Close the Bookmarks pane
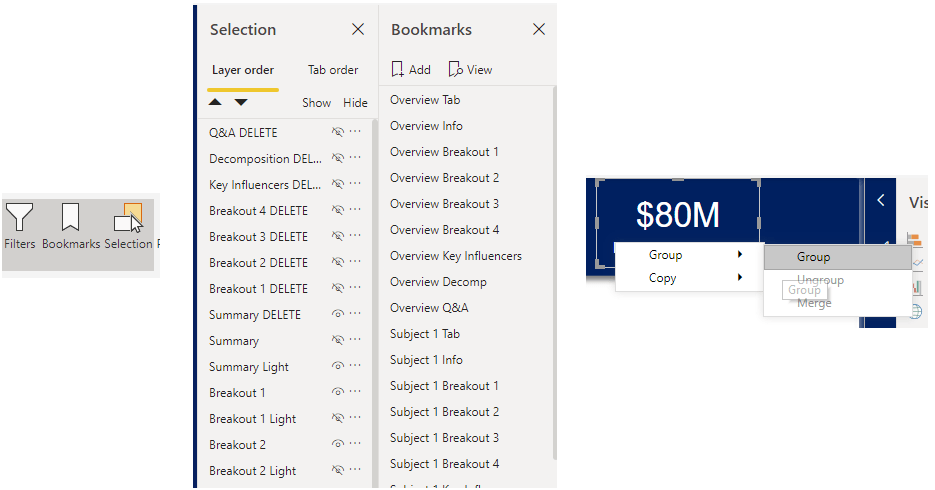Screen dimensions: 935x490 539,30
